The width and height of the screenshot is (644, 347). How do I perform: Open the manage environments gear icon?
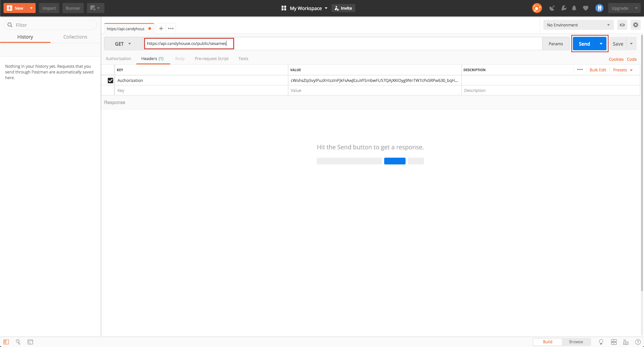tap(635, 25)
